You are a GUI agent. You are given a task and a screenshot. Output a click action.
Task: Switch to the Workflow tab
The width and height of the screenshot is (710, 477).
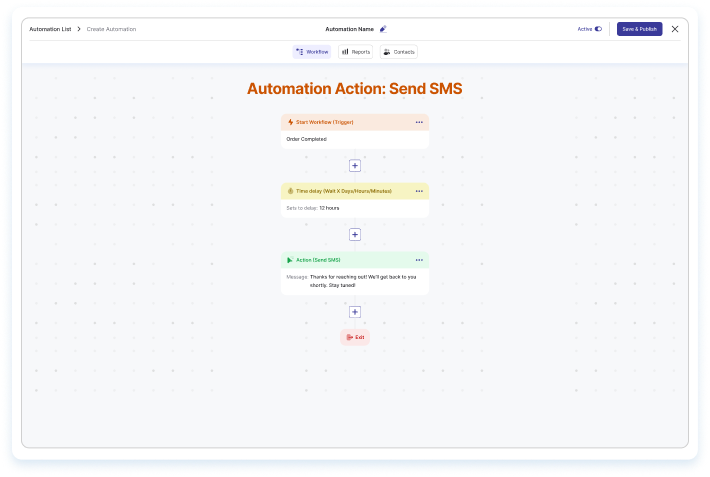pos(312,52)
